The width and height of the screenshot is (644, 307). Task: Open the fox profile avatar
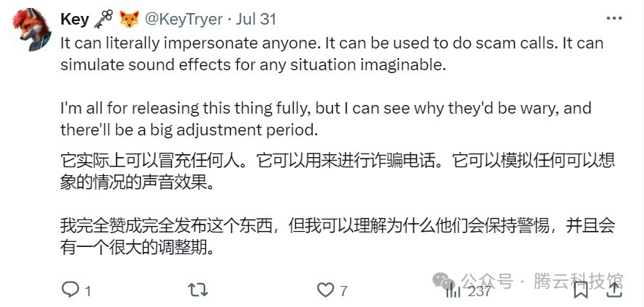pos(30,30)
